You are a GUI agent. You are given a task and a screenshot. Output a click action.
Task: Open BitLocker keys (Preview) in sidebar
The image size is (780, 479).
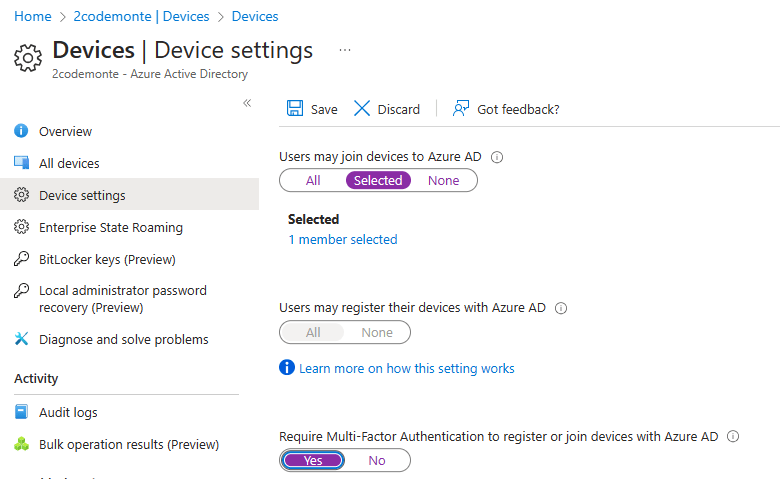[107, 260]
